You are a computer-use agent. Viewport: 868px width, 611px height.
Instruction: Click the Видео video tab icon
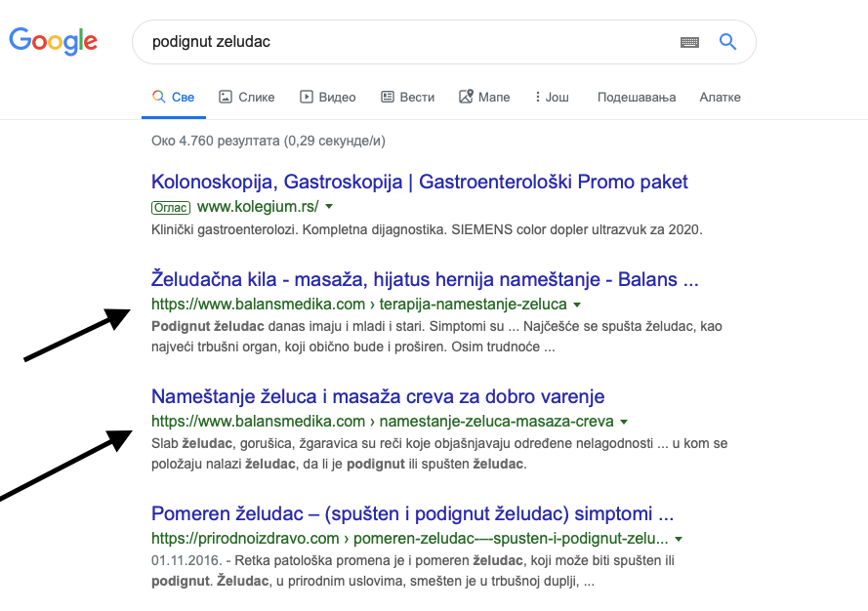tap(307, 97)
